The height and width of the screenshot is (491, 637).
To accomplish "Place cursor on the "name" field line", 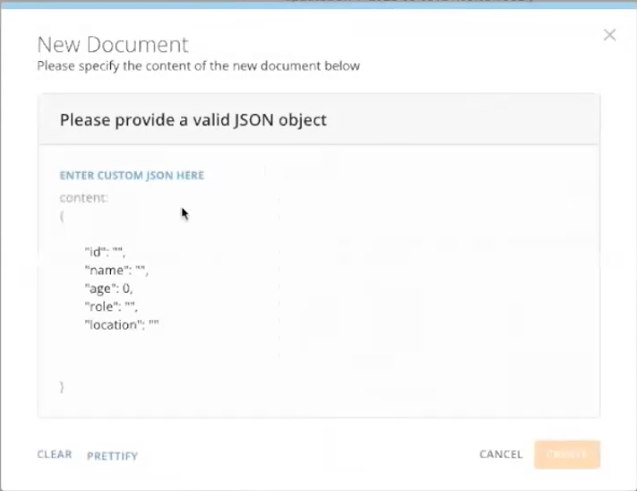I will coord(116,270).
